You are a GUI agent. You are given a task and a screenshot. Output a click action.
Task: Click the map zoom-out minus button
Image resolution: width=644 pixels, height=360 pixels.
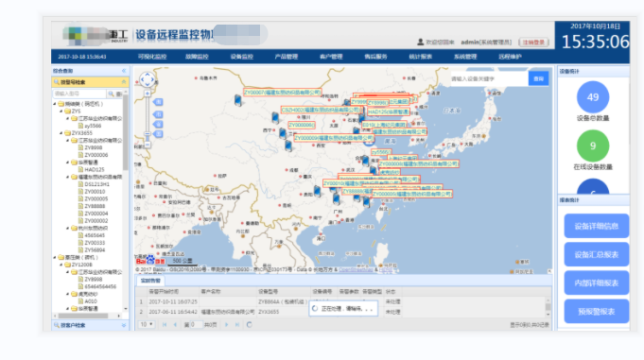click(148, 145)
